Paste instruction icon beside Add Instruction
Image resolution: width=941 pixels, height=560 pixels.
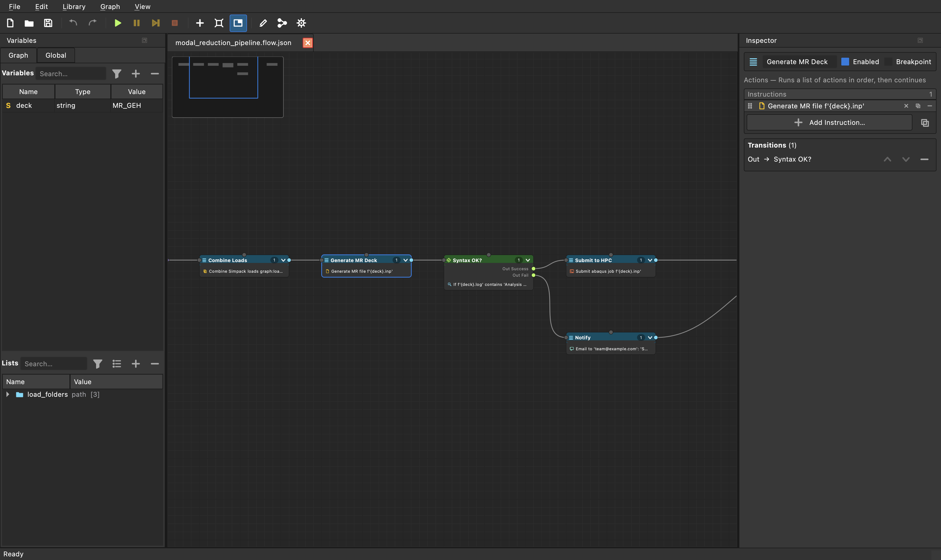925,123
